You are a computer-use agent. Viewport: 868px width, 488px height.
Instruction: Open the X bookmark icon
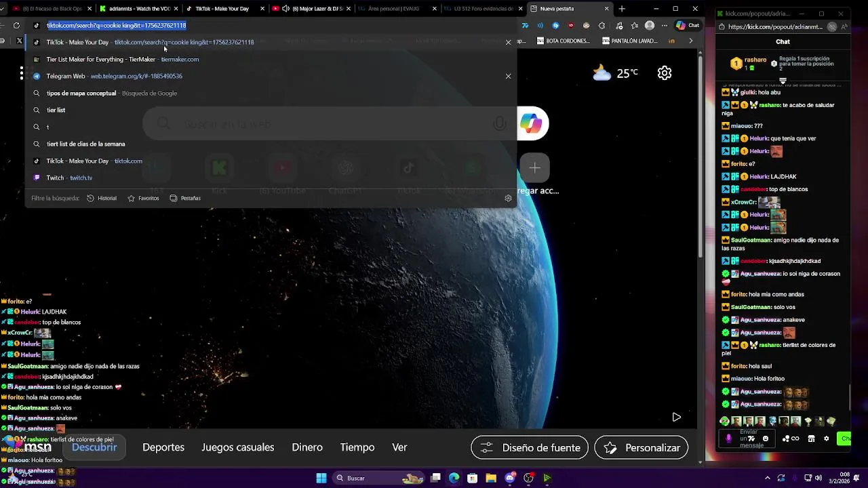[19, 41]
